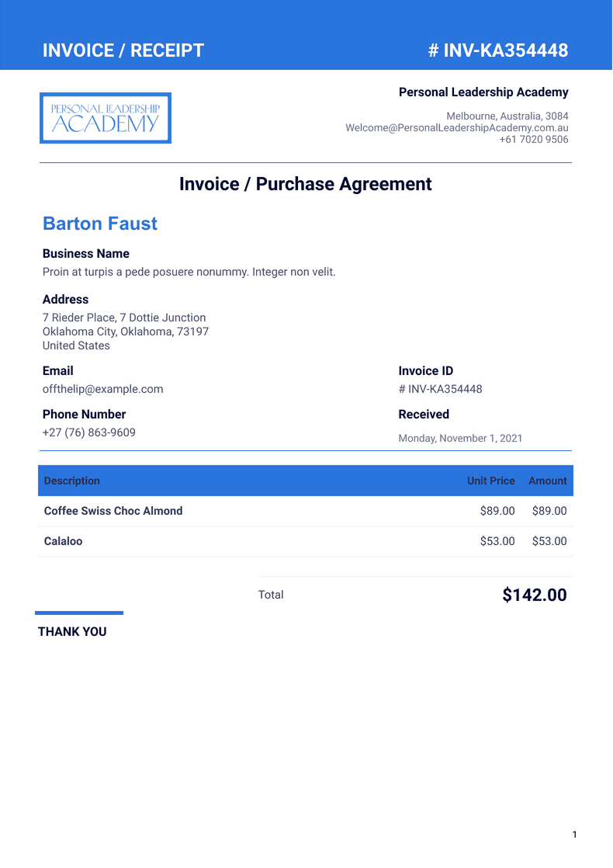Click the Invoice ID value under Invoice ID

(x=440, y=389)
